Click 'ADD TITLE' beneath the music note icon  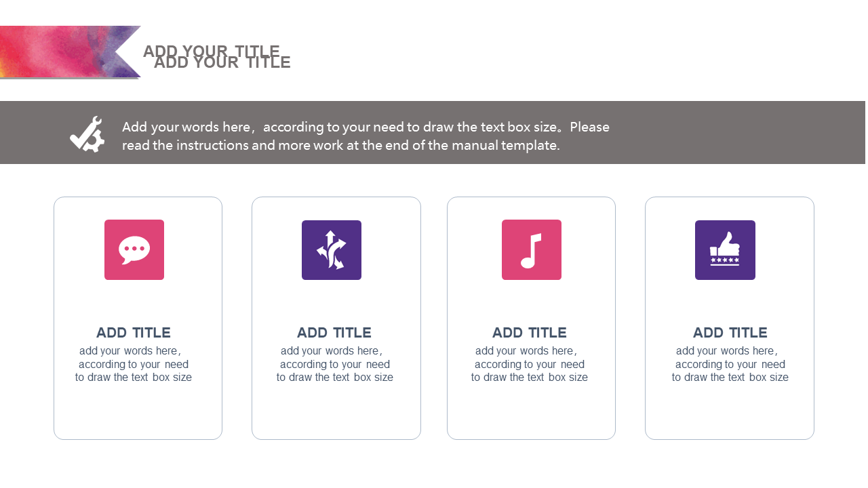[x=530, y=333]
